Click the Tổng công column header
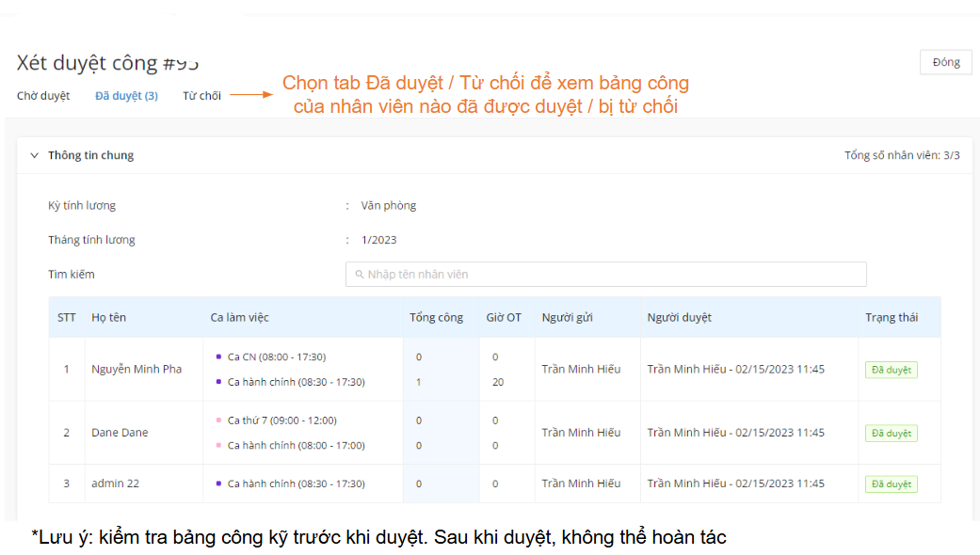 tap(436, 318)
